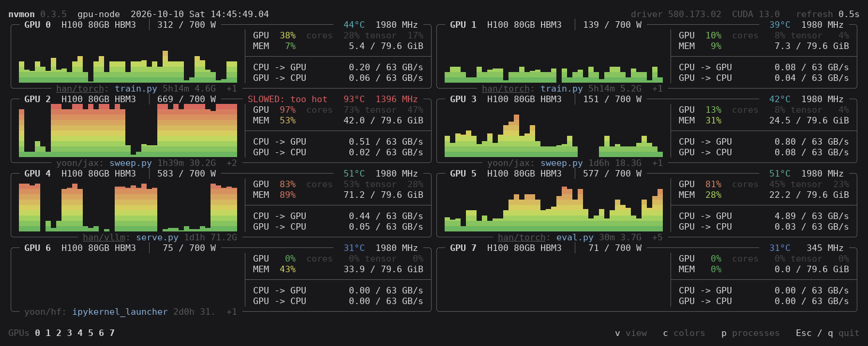Viewport: 868px width, 346px height.
Task: Click the 'GPU 7' panel title
Action: [464, 248]
